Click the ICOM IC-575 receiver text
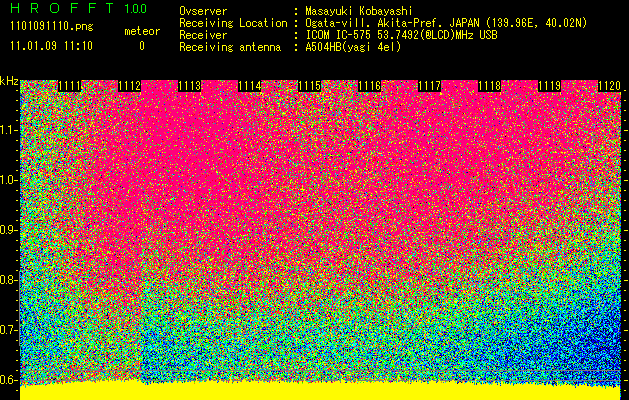This screenshot has width=629, height=400. click(401, 35)
